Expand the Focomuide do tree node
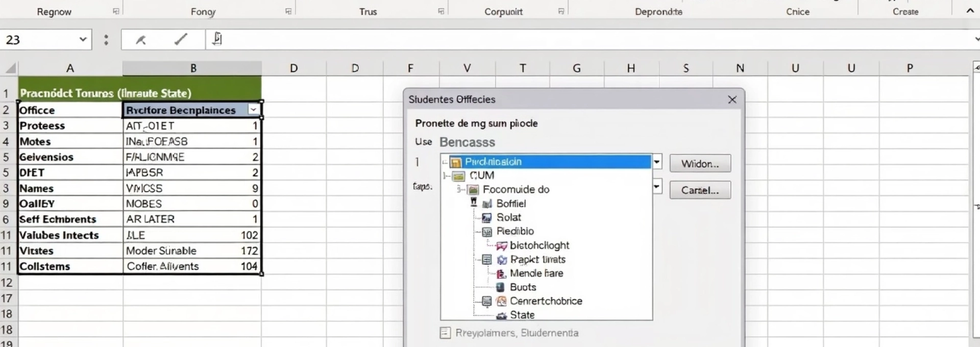Viewport: 980px width, 347px height. tap(460, 190)
